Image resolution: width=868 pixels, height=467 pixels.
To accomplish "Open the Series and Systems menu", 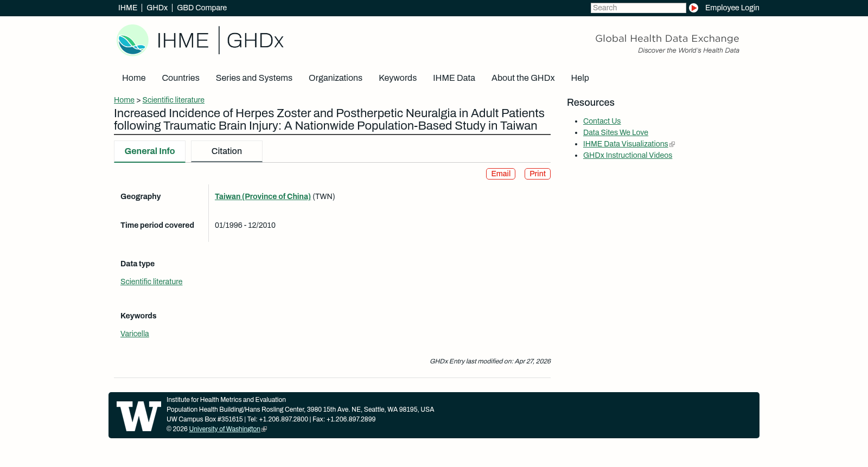I will pos(254,78).
